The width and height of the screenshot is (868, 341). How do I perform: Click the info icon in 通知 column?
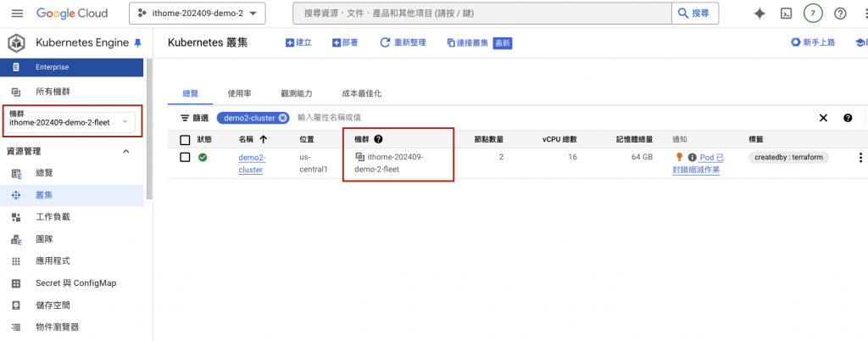click(x=692, y=158)
